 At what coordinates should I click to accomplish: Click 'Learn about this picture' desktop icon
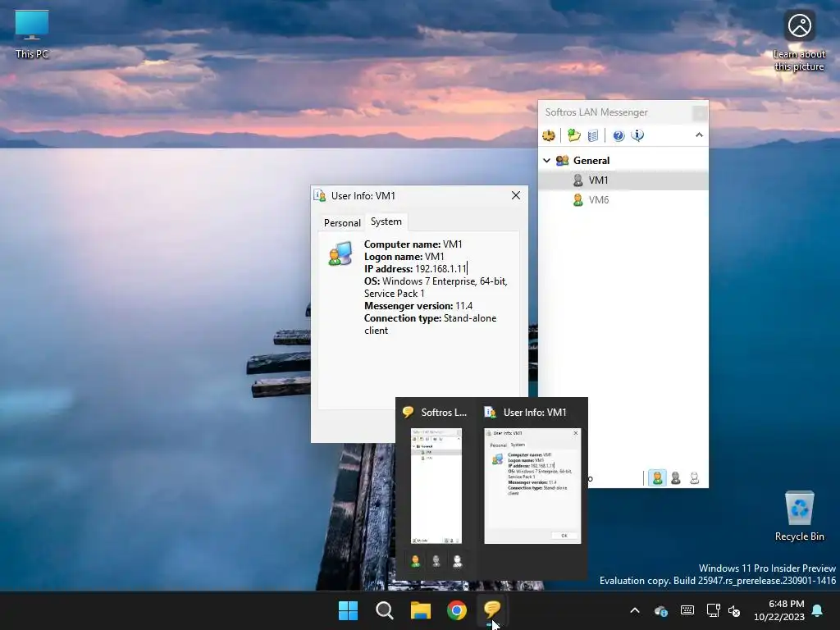tap(799, 42)
